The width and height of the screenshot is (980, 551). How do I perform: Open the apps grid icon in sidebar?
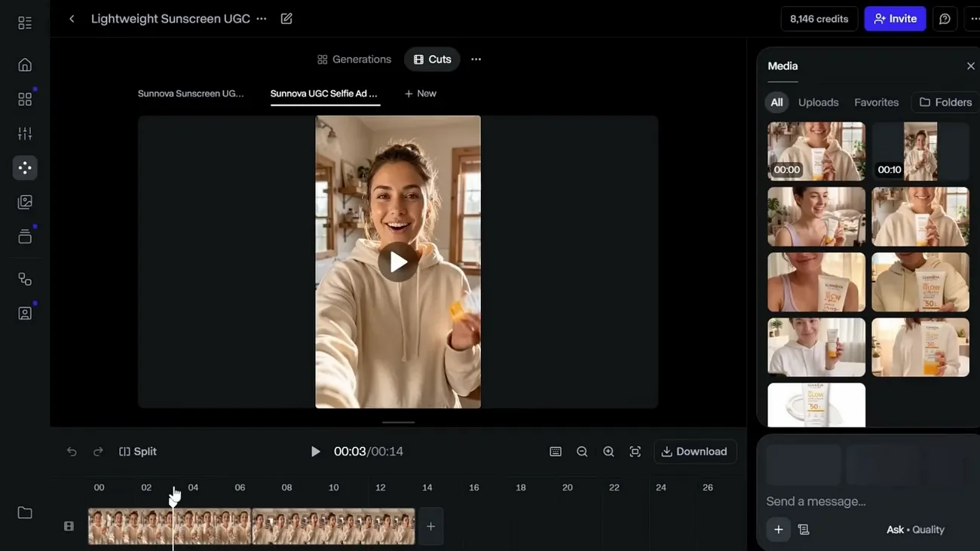(x=25, y=99)
